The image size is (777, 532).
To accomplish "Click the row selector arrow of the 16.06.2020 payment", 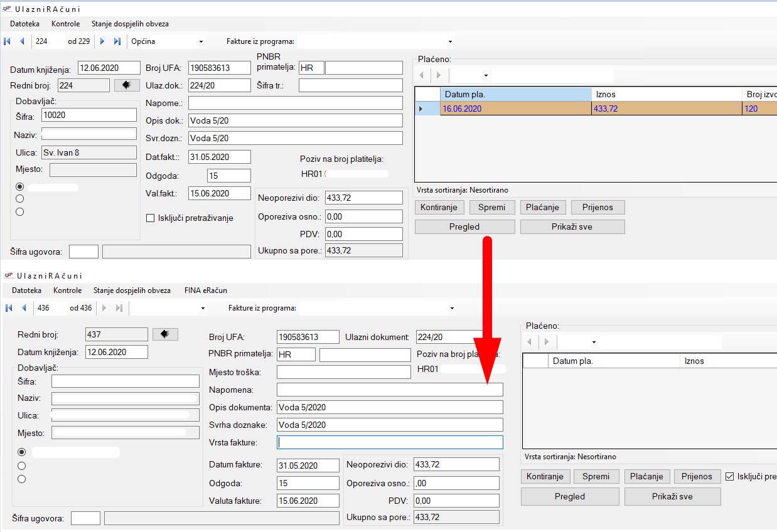I will click(x=421, y=109).
